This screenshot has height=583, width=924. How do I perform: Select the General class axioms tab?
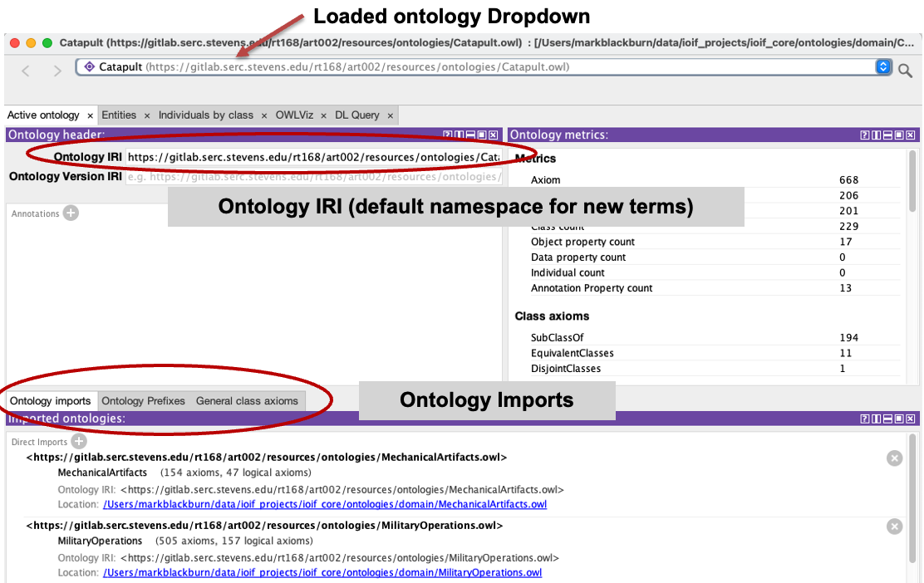click(247, 401)
